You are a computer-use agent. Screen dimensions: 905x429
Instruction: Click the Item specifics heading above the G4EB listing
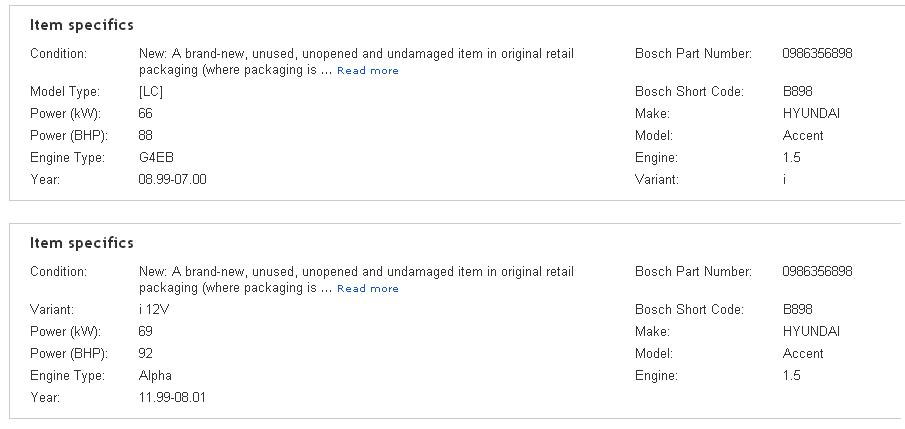(81, 25)
